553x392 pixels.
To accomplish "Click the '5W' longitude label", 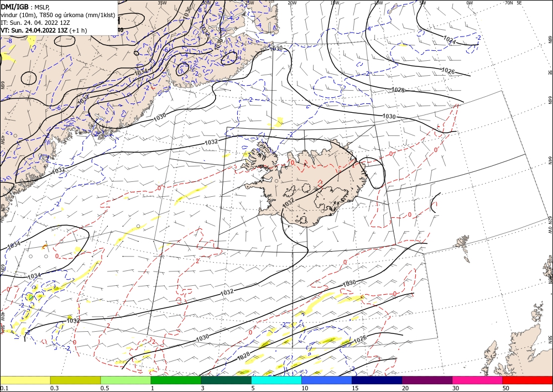I will tap(423, 2).
